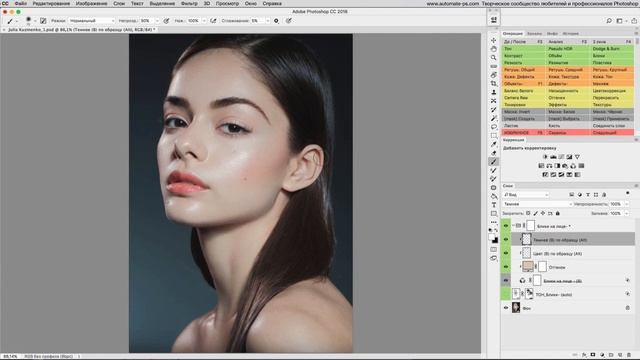The image size is (640, 360).
Task: Click the Add layer mask icon
Action: [593, 355]
